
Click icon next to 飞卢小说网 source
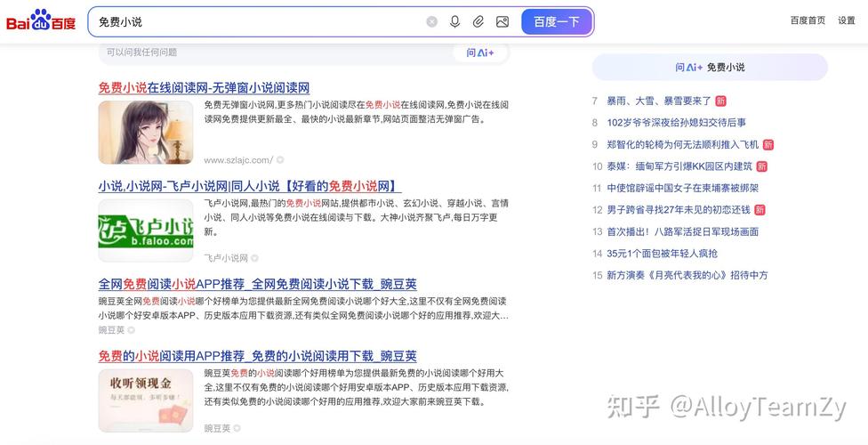coord(254,258)
